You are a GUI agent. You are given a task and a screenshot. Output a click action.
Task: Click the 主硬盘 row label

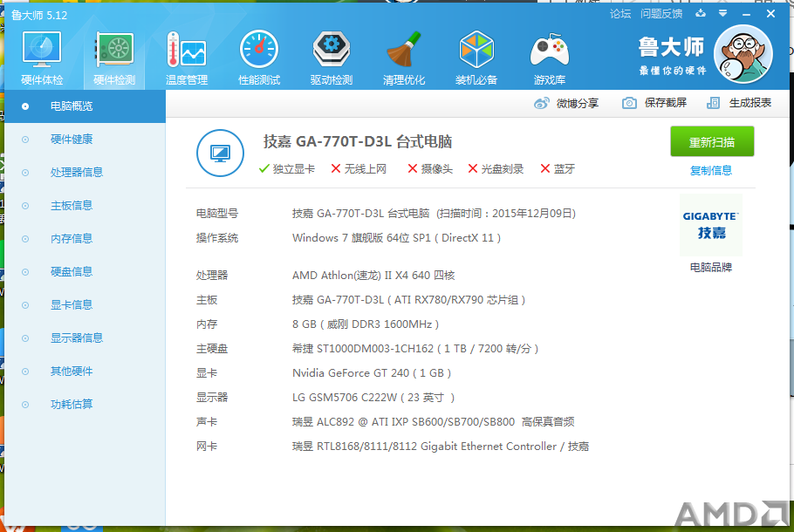(212, 349)
